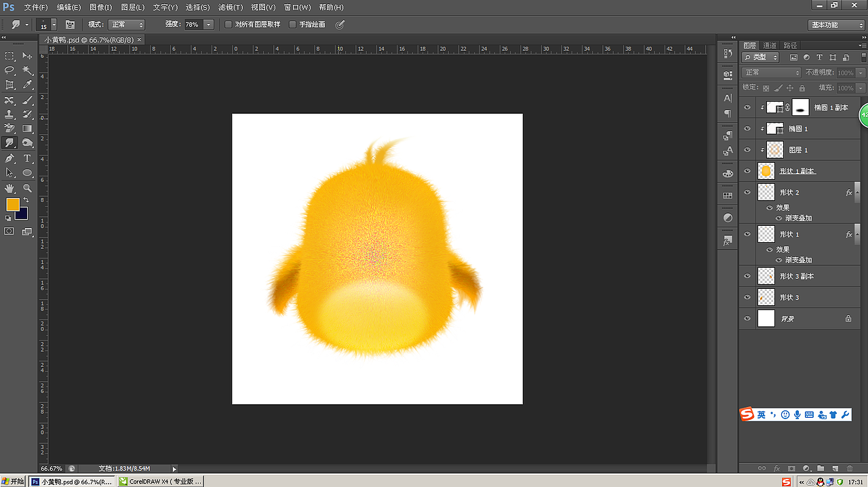This screenshot has height=487, width=868.
Task: Open the 类型 layer filter dropdown
Action: 761,58
